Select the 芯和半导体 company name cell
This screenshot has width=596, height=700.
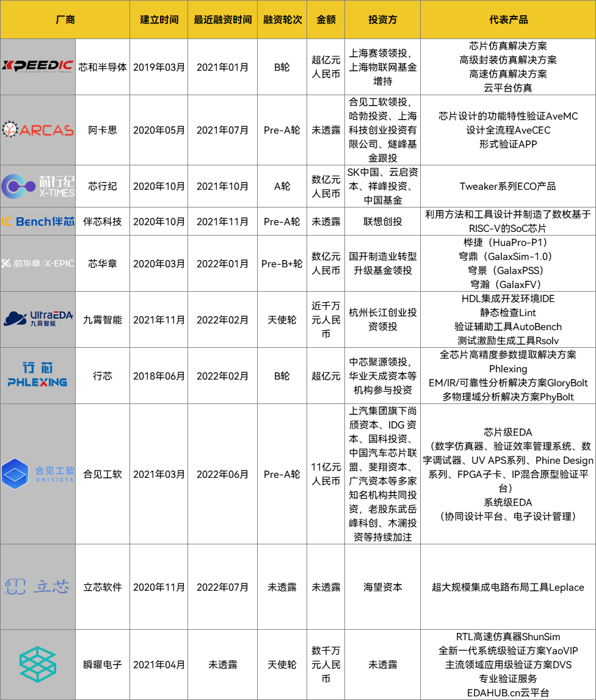(103, 67)
